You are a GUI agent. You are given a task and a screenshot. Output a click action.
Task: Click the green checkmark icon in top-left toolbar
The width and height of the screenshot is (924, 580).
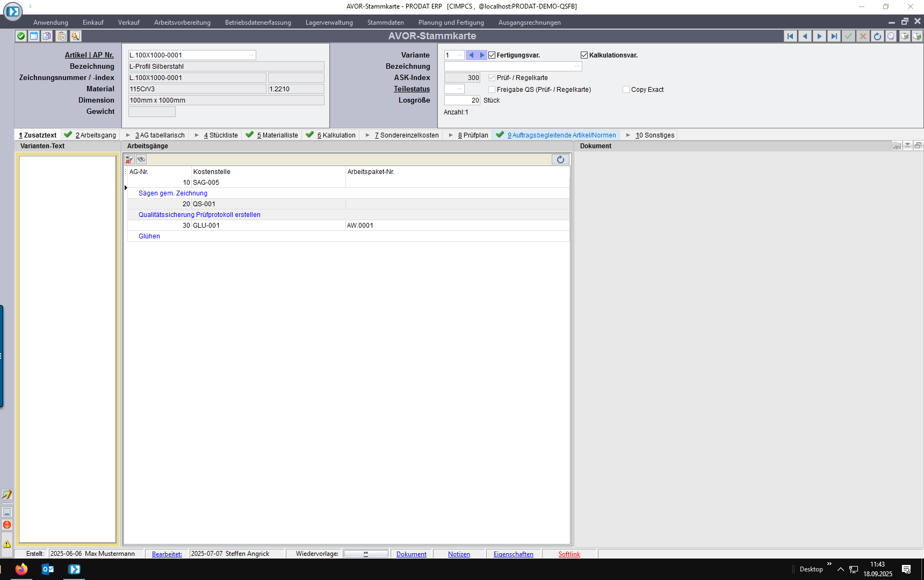pos(21,36)
